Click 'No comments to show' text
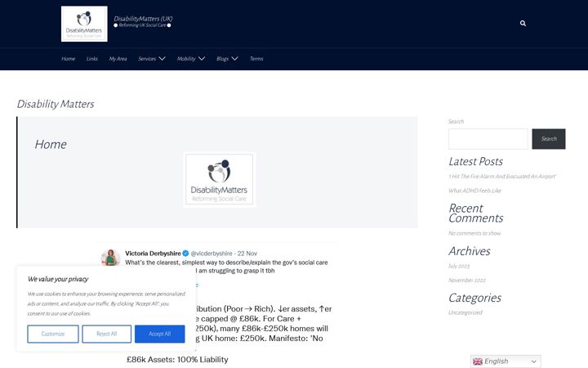 pyautogui.click(x=474, y=233)
